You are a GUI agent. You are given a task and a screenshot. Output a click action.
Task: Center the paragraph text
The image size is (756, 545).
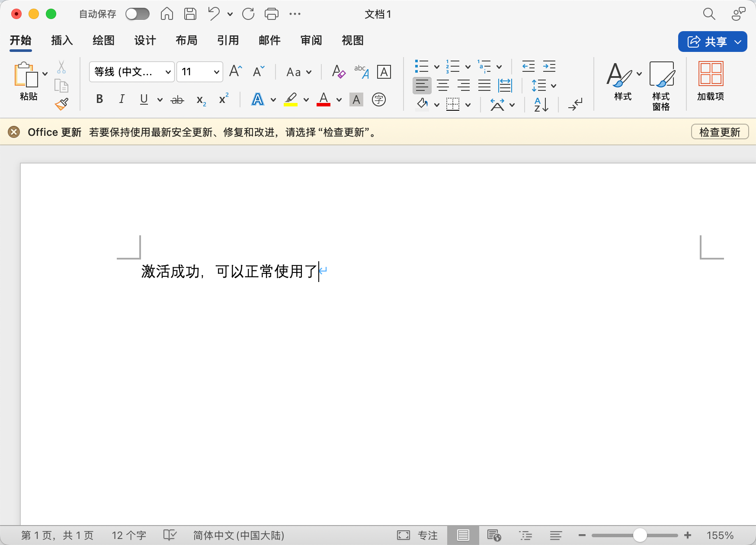click(443, 86)
